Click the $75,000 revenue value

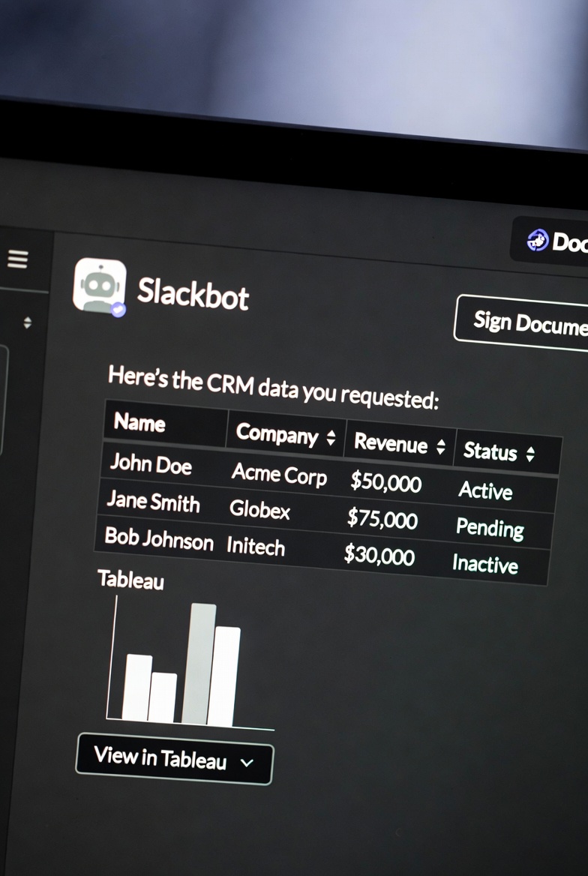coord(382,518)
